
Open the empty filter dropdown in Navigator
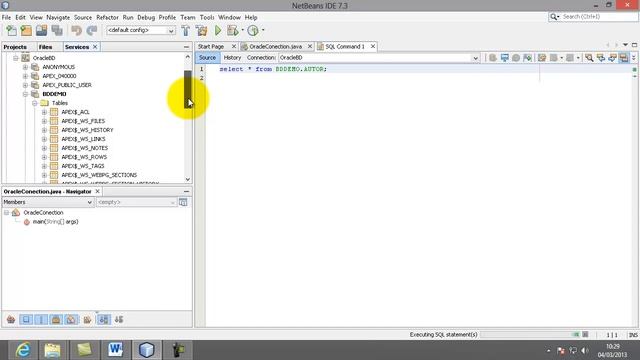136,202
